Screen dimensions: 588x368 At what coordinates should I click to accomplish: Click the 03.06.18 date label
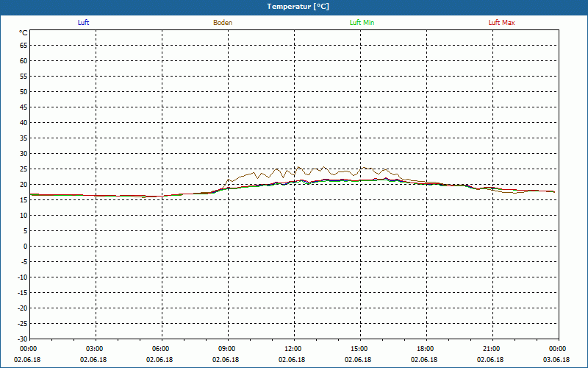tap(556, 360)
